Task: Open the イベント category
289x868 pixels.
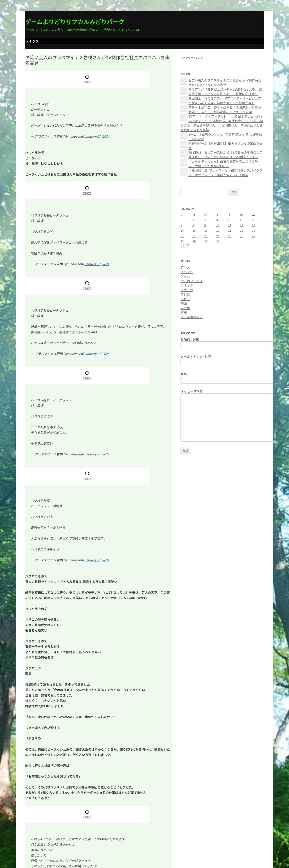Action: [187, 272]
